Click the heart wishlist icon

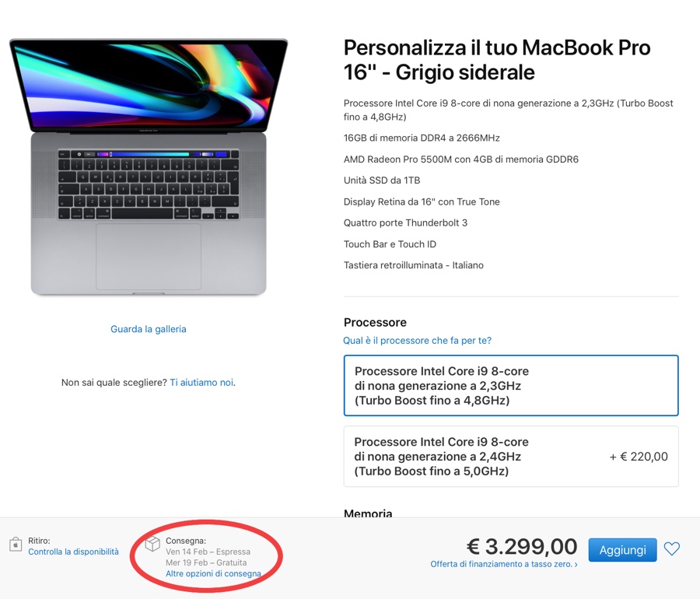(672, 549)
